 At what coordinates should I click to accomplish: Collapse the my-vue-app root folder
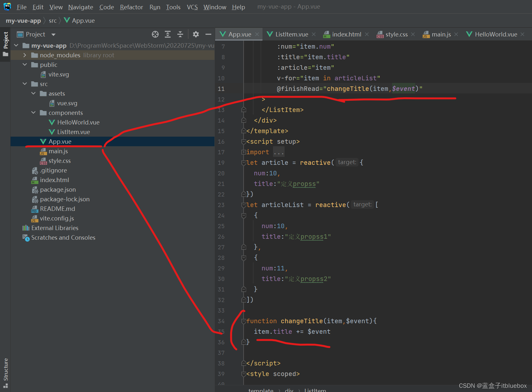[16, 45]
